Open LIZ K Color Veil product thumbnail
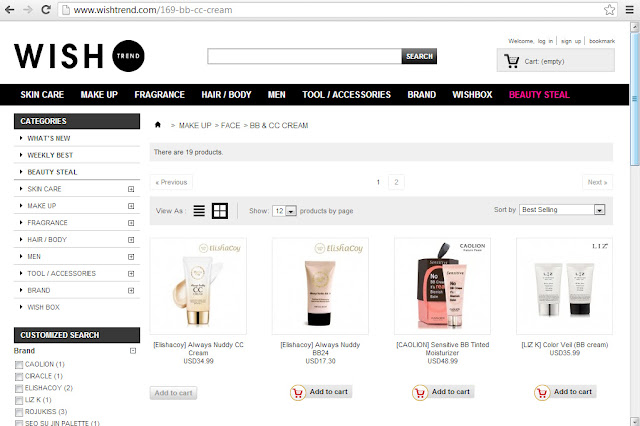Screen dimensions: 640x426 coord(564,286)
